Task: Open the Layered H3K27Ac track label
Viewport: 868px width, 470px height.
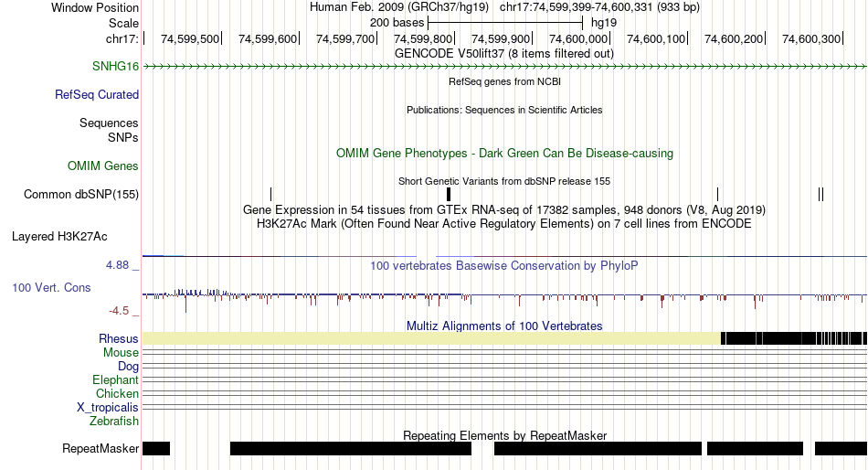Action: pyautogui.click(x=59, y=237)
